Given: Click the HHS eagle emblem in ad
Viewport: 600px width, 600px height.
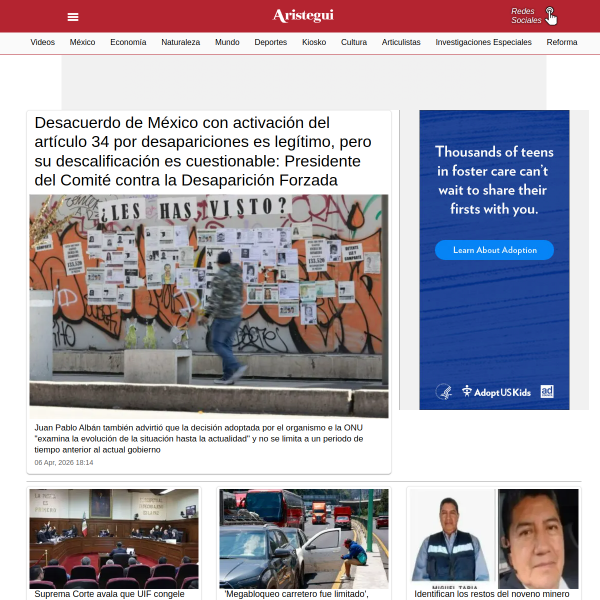Looking at the screenshot, I should tap(444, 391).
